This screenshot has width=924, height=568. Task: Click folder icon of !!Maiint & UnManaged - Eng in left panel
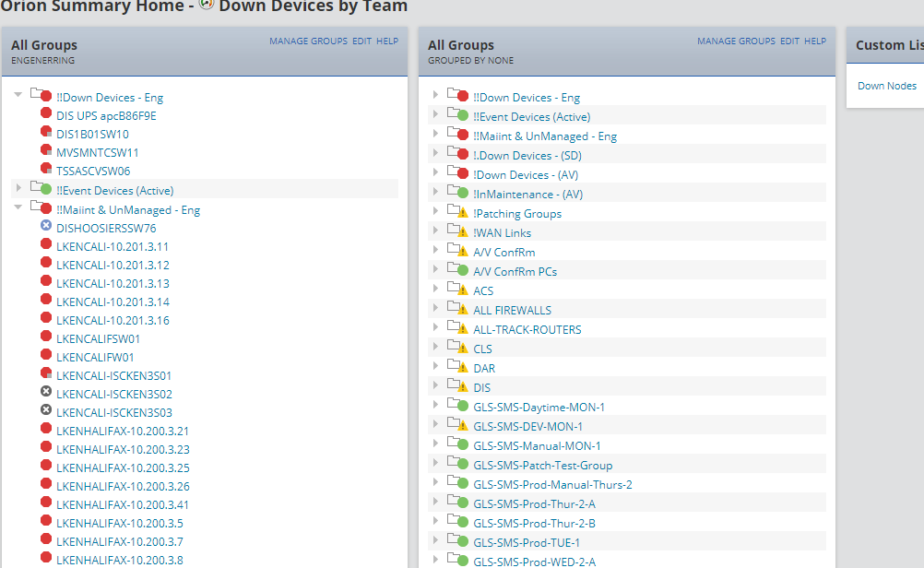click(x=41, y=207)
